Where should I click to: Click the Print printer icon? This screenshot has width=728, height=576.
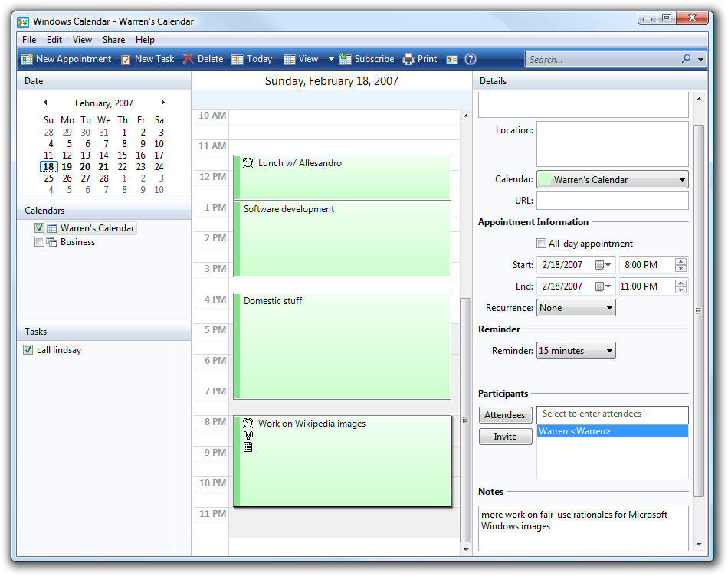[408, 59]
